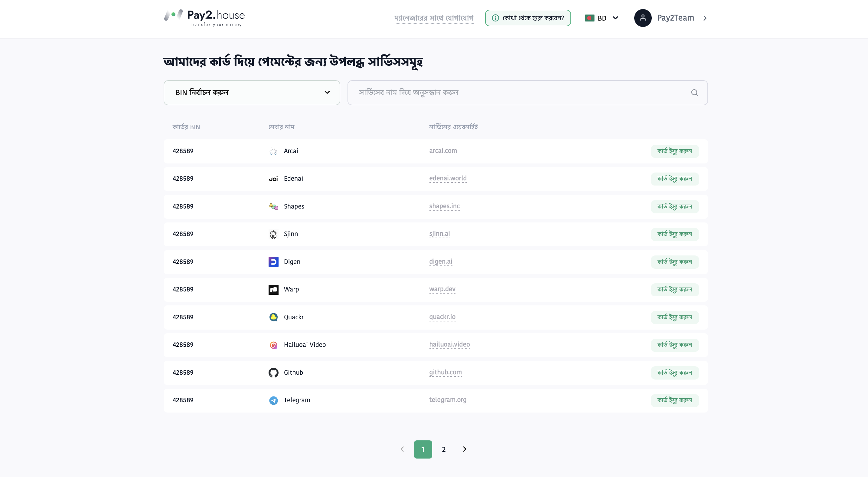Issue a card for Edenai
Viewport: 868px width, 477px height.
point(674,179)
